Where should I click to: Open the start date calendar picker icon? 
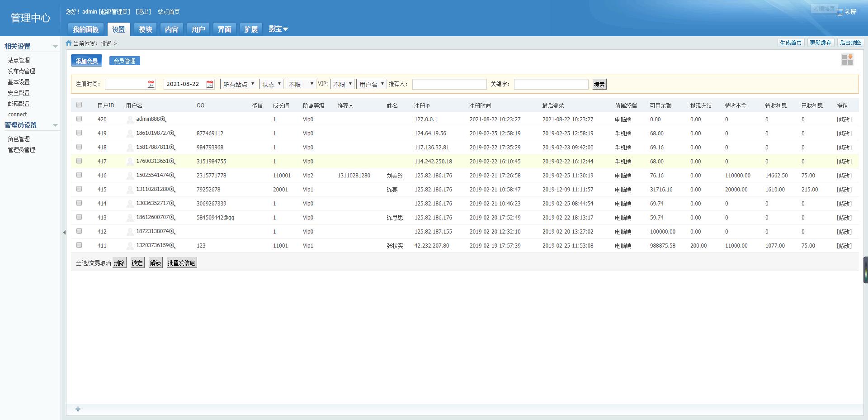pyautogui.click(x=151, y=84)
